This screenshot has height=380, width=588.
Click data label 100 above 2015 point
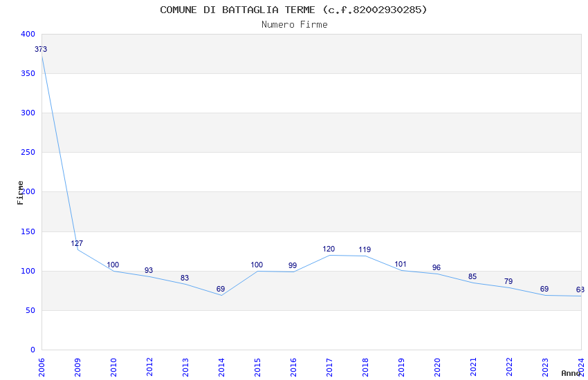tap(257, 265)
